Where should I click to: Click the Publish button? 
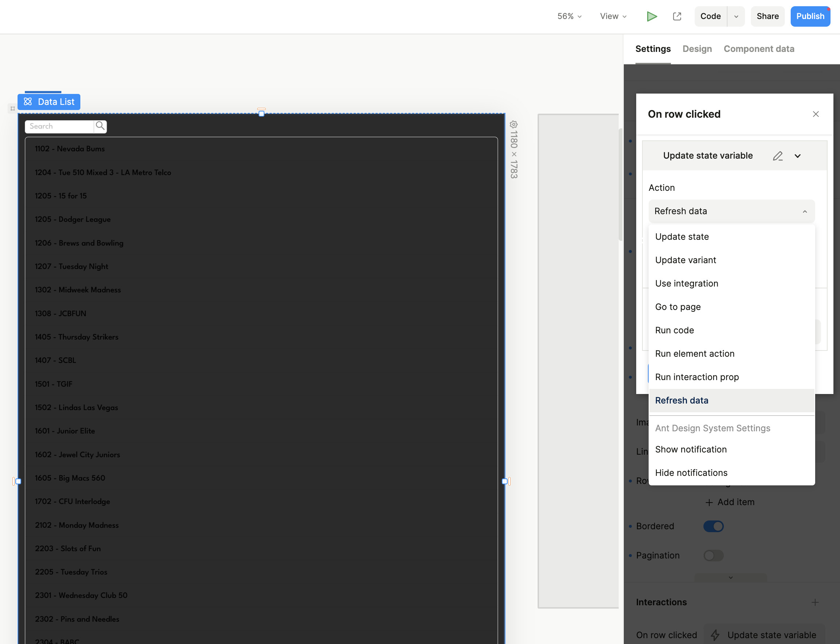click(810, 16)
